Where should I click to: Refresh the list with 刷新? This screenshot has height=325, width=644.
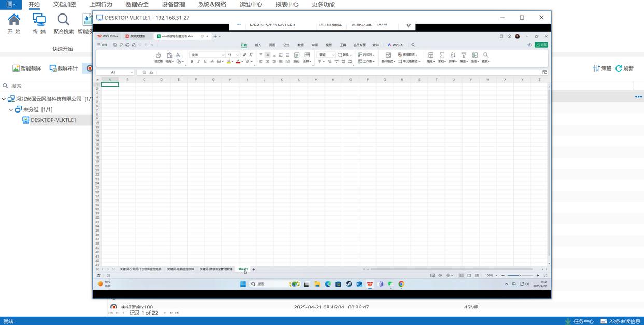click(624, 68)
